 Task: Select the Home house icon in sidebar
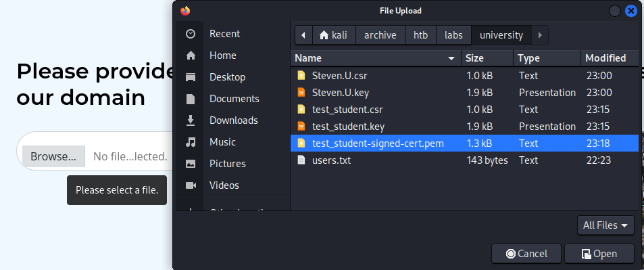tap(191, 55)
